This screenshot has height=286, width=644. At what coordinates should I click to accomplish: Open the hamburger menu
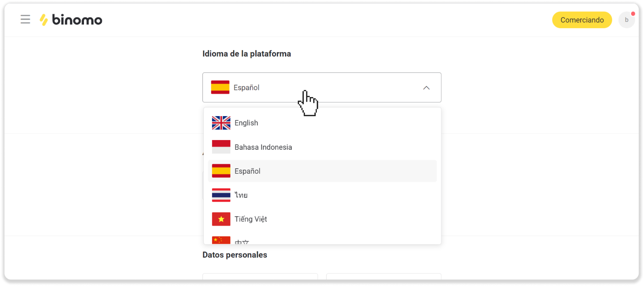click(25, 20)
